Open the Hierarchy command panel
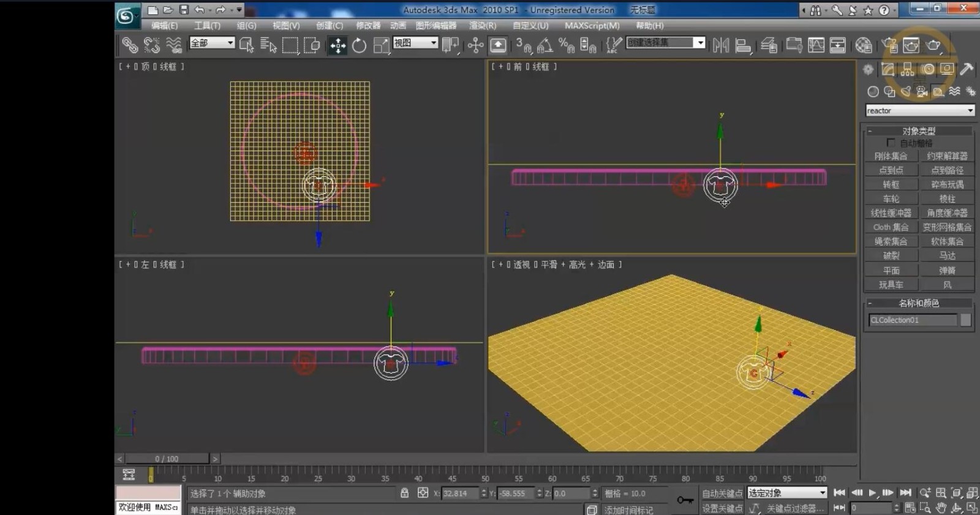Viewport: 980px width, 515px height. point(908,69)
